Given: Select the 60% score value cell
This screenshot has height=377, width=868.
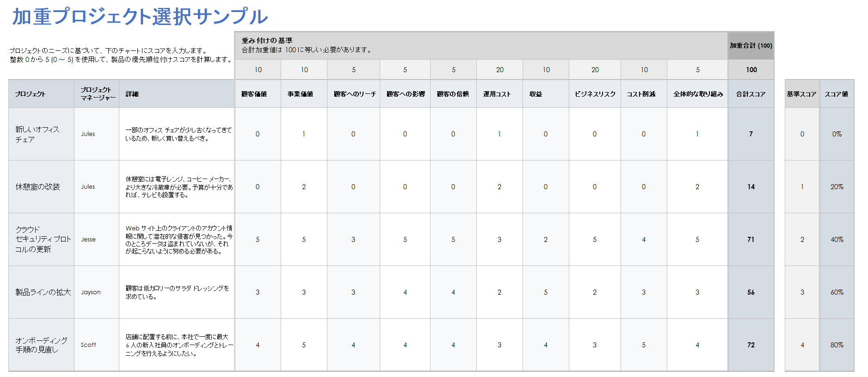Looking at the screenshot, I should click(x=837, y=292).
